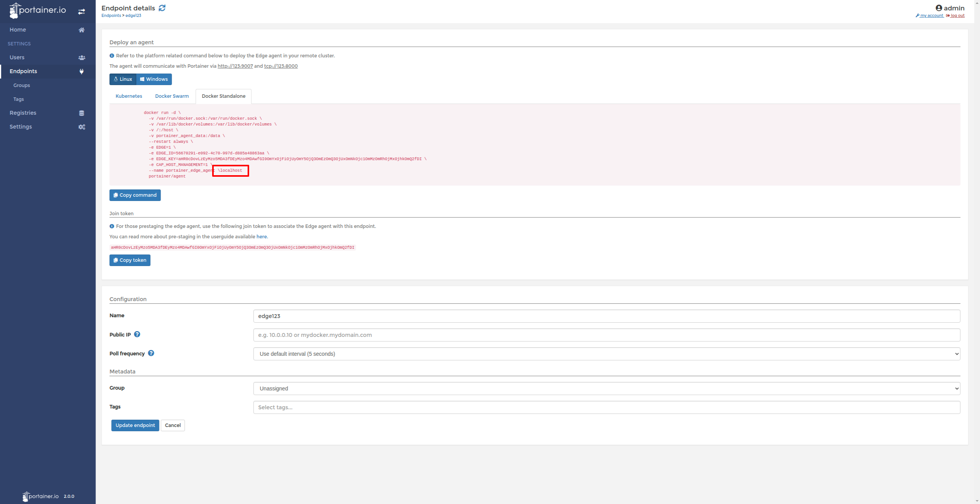Switch to the Kubernetes tab

(x=129, y=96)
